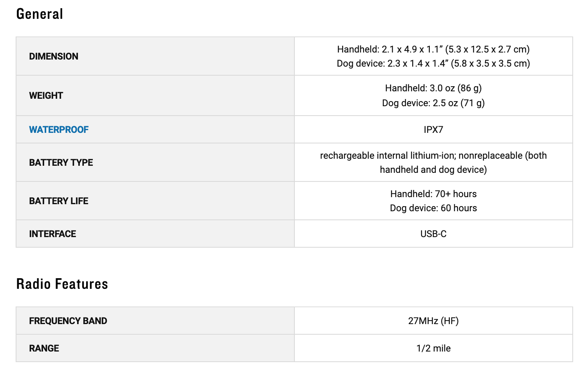Click the BATTERY TYPE row label
This screenshot has height=377, width=588.
(x=61, y=163)
